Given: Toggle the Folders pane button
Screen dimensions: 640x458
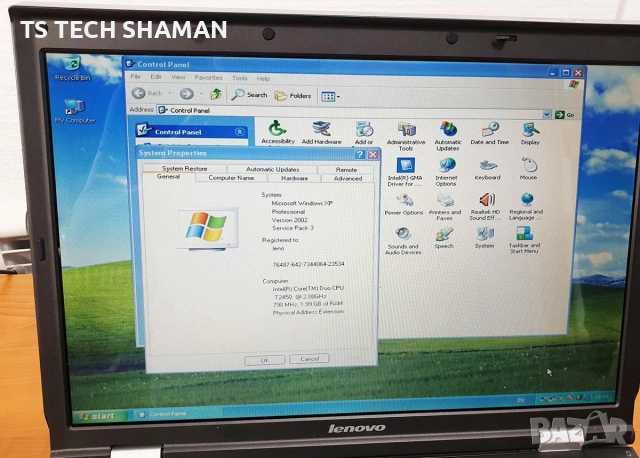Looking at the screenshot, I should (x=293, y=96).
